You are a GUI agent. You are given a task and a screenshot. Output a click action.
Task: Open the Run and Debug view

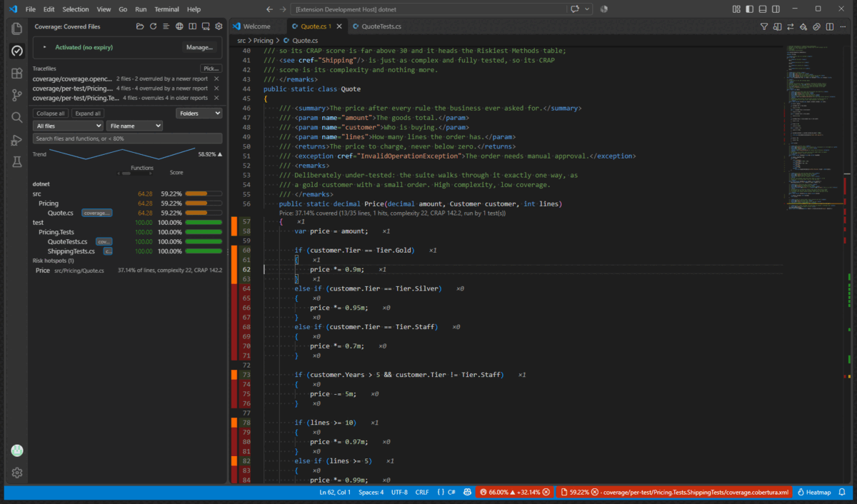pos(17,140)
